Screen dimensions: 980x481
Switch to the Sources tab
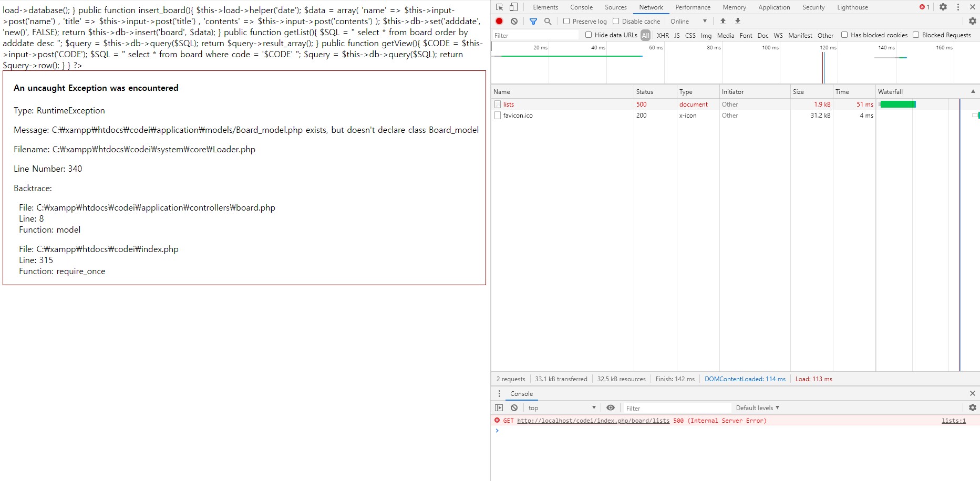click(615, 7)
